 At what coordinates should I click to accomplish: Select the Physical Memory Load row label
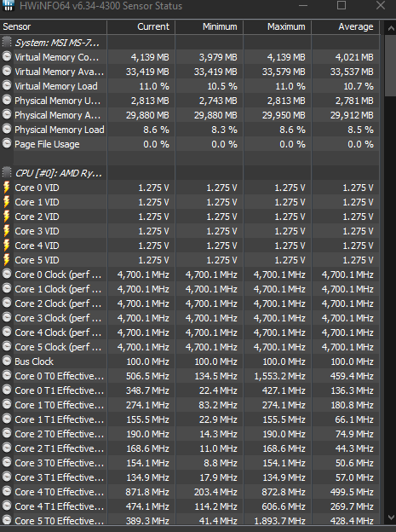coord(60,130)
